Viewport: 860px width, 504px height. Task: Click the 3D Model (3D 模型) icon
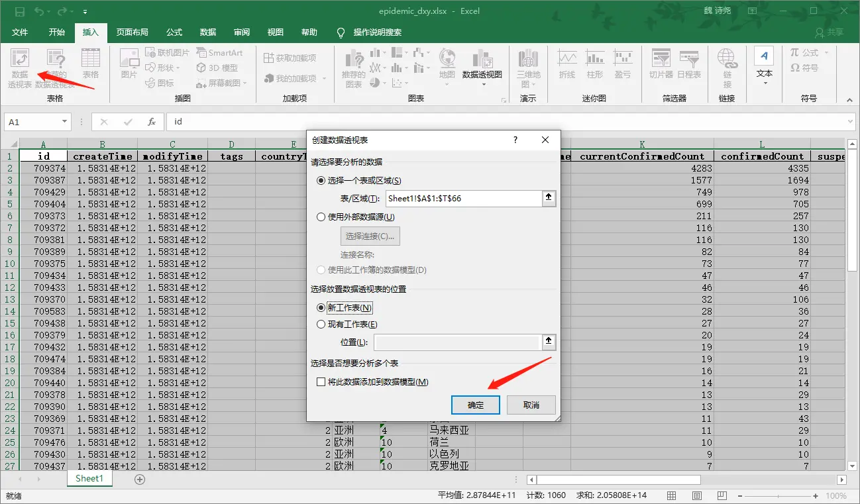pyautogui.click(x=217, y=68)
